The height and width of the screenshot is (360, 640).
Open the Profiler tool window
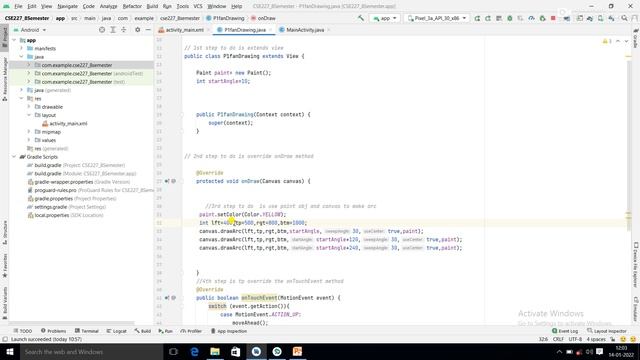pyautogui.click(x=191, y=331)
